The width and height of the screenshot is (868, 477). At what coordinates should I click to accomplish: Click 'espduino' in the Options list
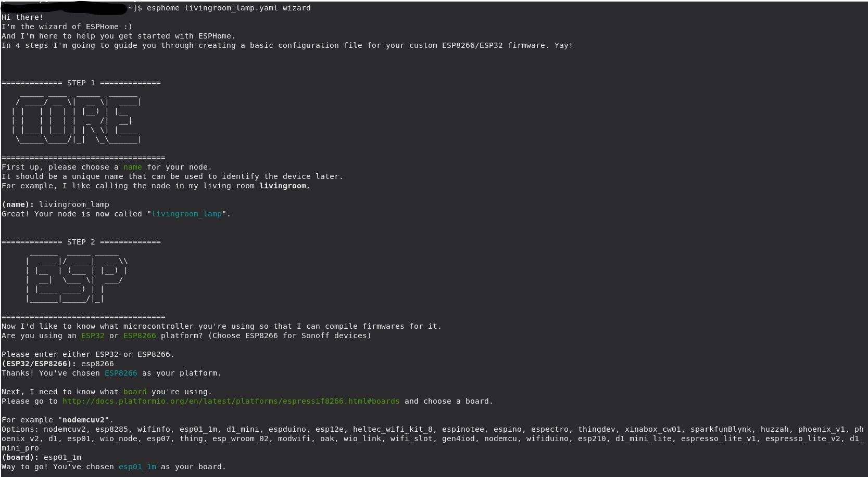287,429
